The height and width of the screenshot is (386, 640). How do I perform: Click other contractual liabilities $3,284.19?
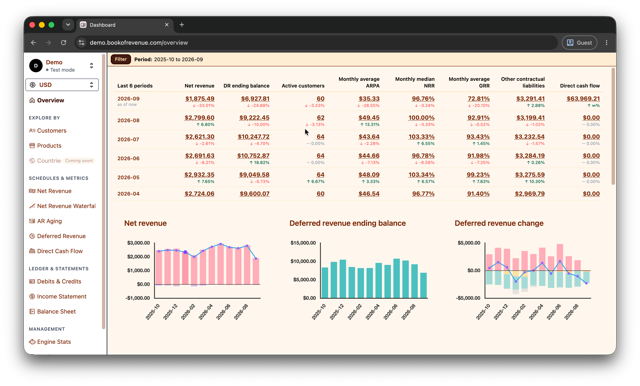pos(530,155)
